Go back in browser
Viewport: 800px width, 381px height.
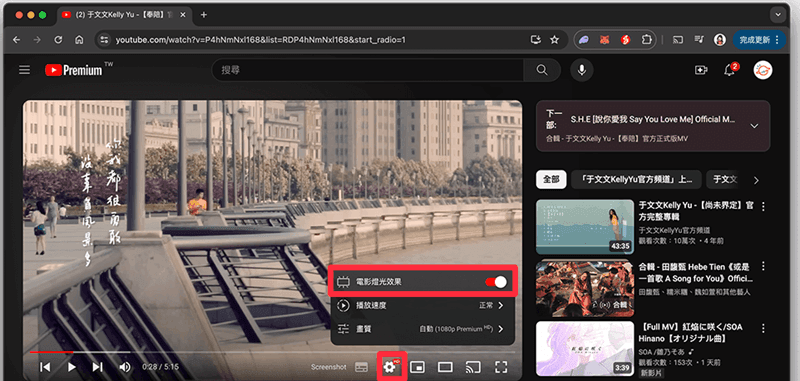16,40
